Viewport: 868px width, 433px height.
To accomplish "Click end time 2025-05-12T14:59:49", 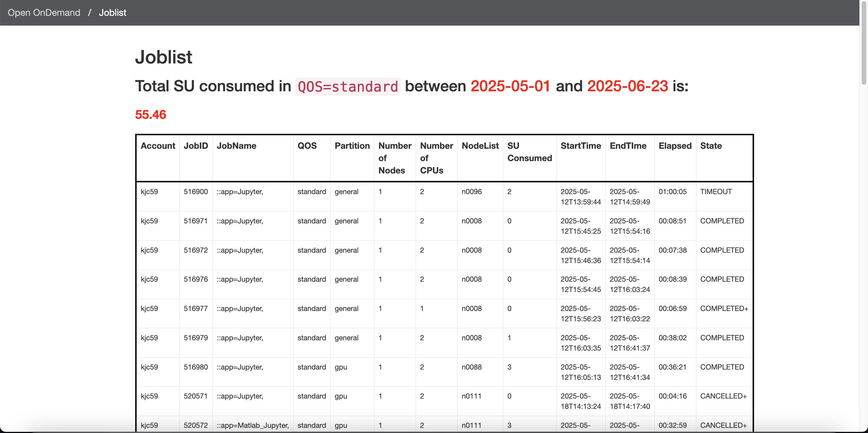I will click(x=630, y=196).
